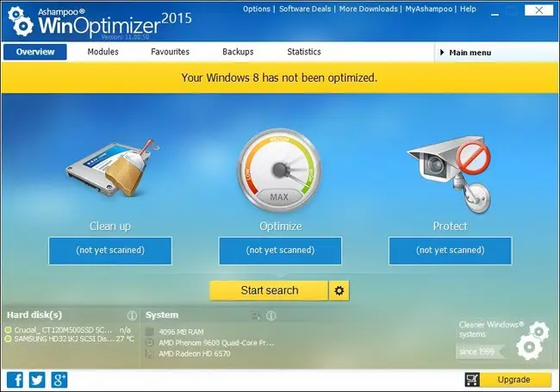Click the Protect security camera icon

pyautogui.click(x=450, y=173)
